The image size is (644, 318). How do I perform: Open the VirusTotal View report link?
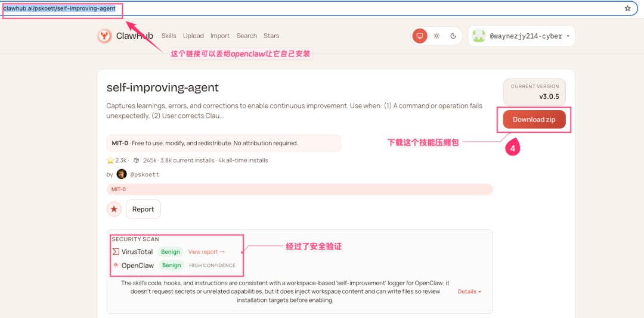pyautogui.click(x=206, y=252)
